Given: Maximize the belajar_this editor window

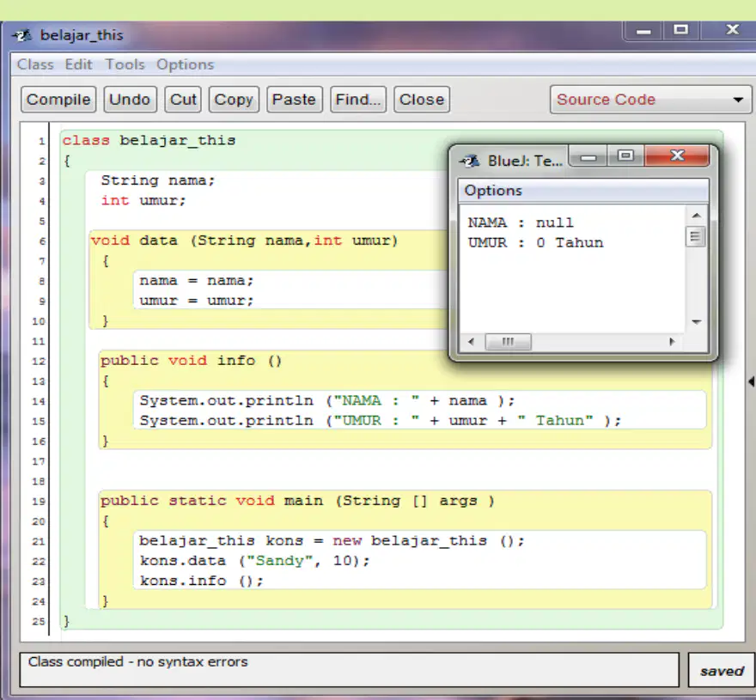Looking at the screenshot, I should click(x=680, y=30).
